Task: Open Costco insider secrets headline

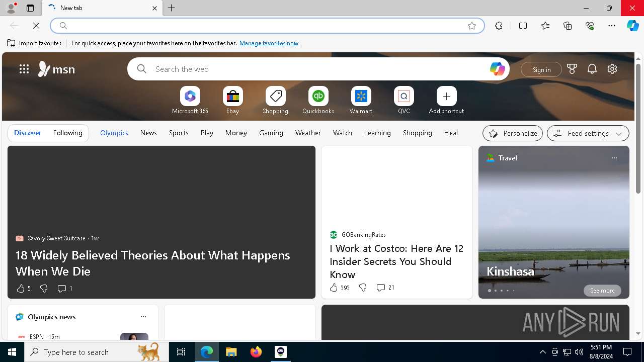Action: (396, 261)
